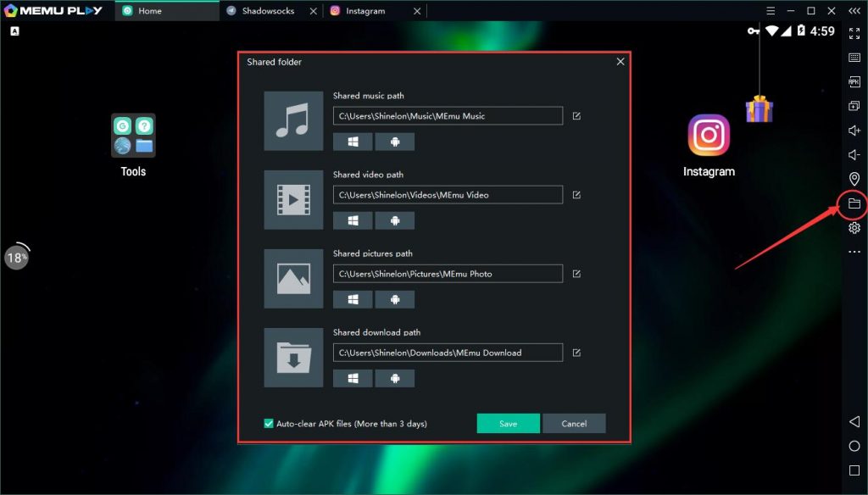Edit the shared music path
The height and width of the screenshot is (495, 868).
coord(576,116)
